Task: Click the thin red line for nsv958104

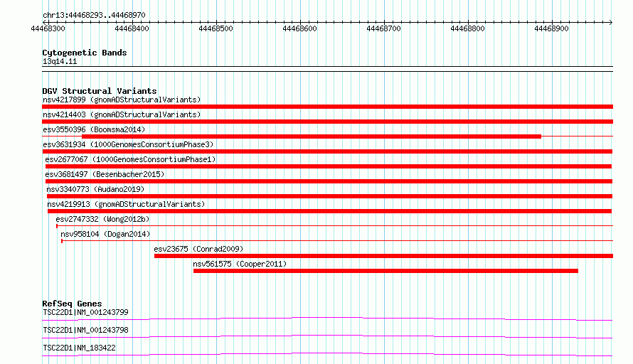Action: point(337,241)
